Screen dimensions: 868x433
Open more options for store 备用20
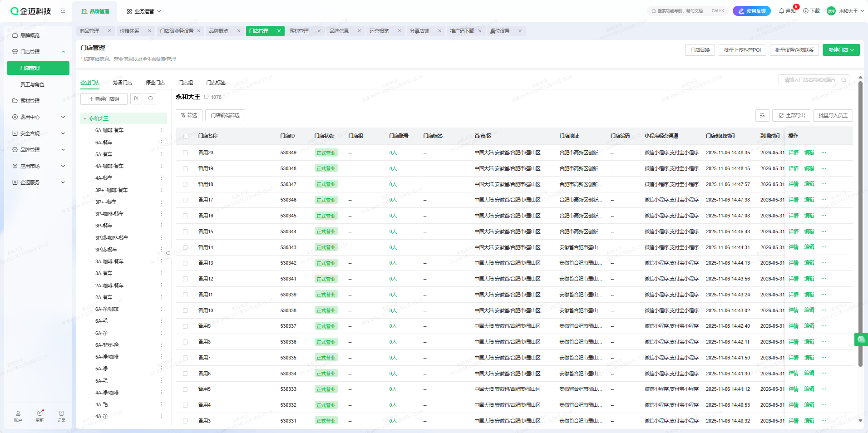point(824,153)
